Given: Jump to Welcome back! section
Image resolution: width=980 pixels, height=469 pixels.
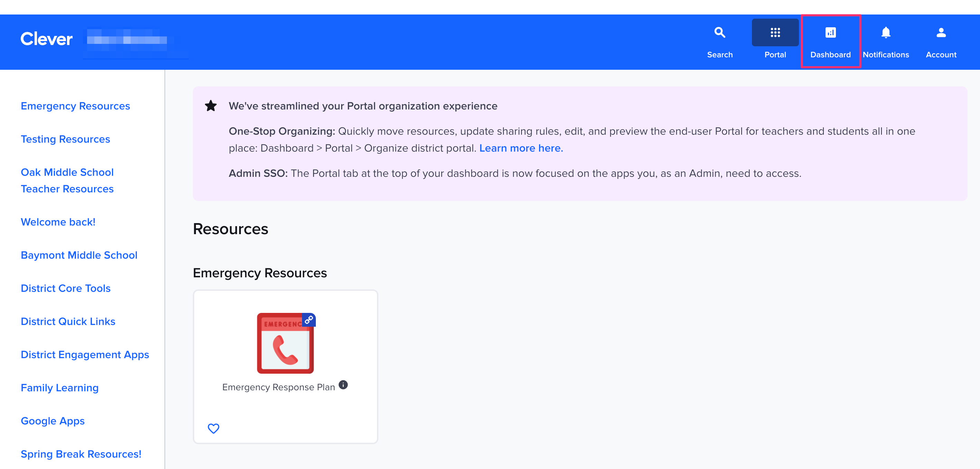Looking at the screenshot, I should 58,222.
